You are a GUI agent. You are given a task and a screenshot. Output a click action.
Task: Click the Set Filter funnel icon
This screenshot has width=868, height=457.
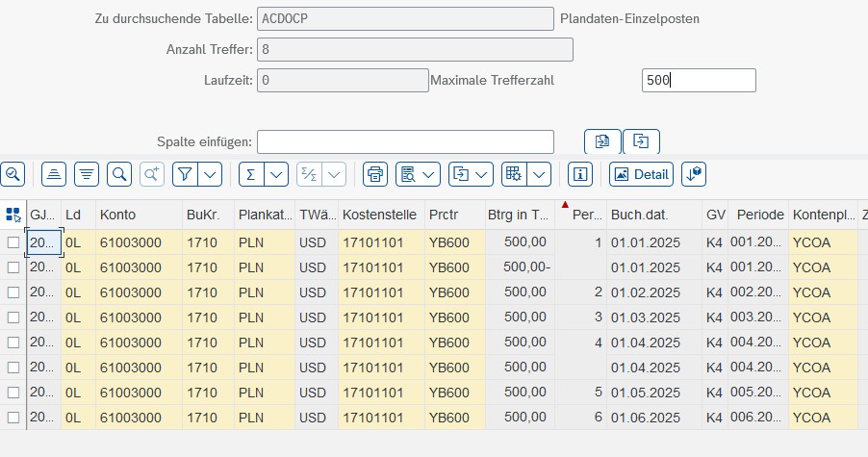[x=186, y=174]
